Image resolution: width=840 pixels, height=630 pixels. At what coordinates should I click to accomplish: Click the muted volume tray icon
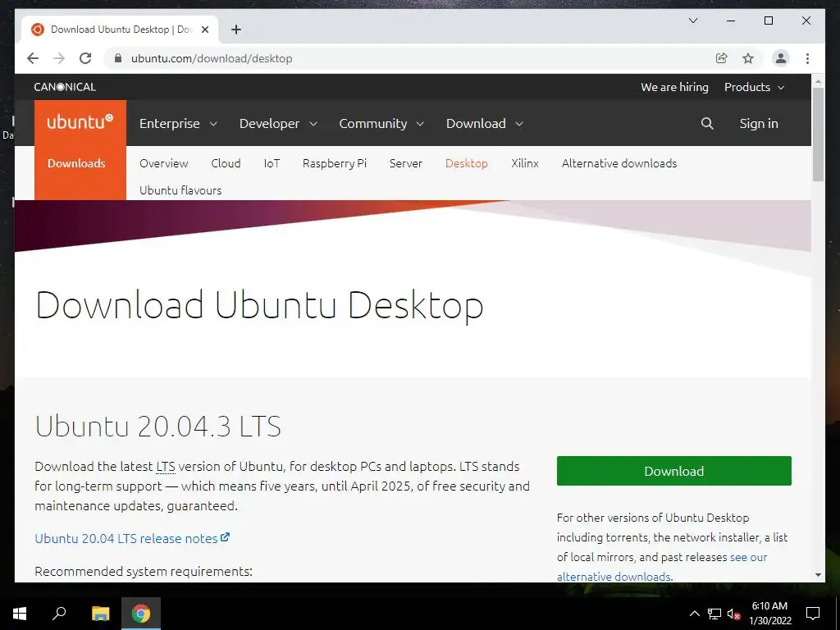tap(733, 614)
